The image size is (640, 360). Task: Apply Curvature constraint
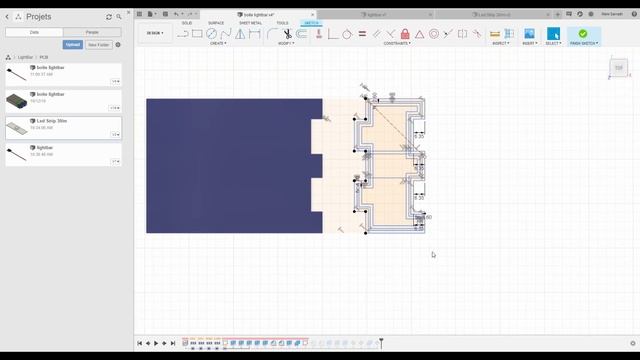point(477,34)
